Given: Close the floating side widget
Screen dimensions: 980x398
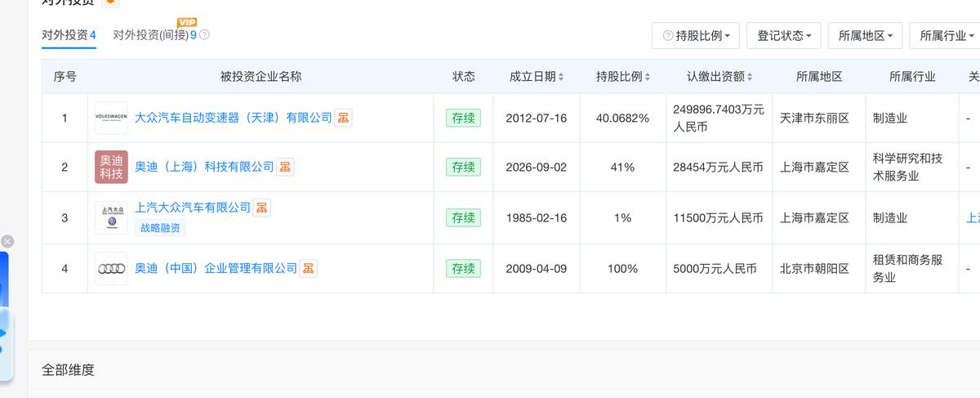Looking at the screenshot, I should 7,241.
